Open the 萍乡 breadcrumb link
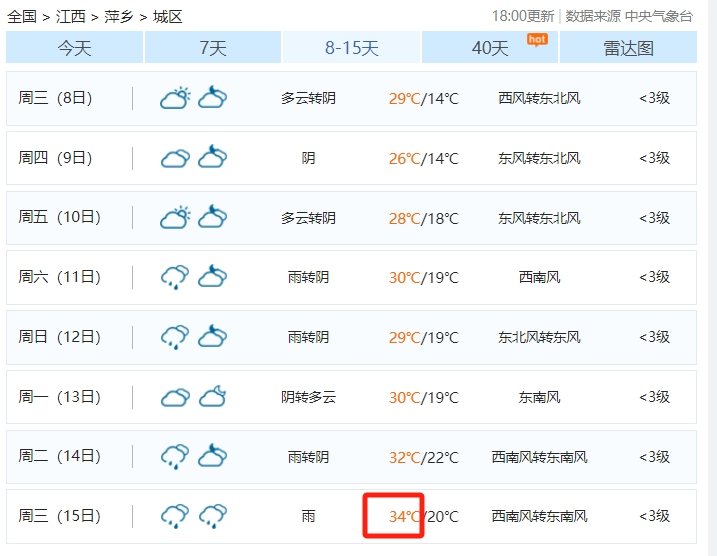Viewport: 717px width, 556px height. point(119,17)
